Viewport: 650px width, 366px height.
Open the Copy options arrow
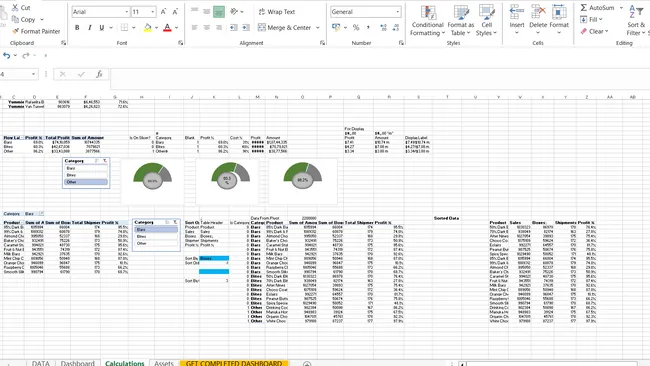point(42,19)
